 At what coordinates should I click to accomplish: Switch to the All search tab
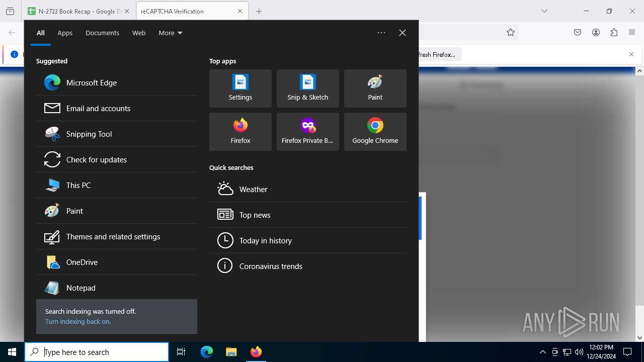click(x=41, y=33)
